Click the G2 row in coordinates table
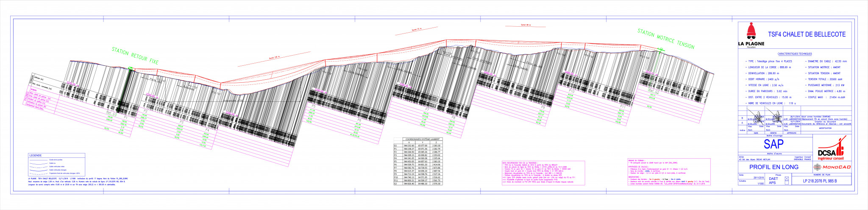The image size is (868, 210). pos(418,184)
